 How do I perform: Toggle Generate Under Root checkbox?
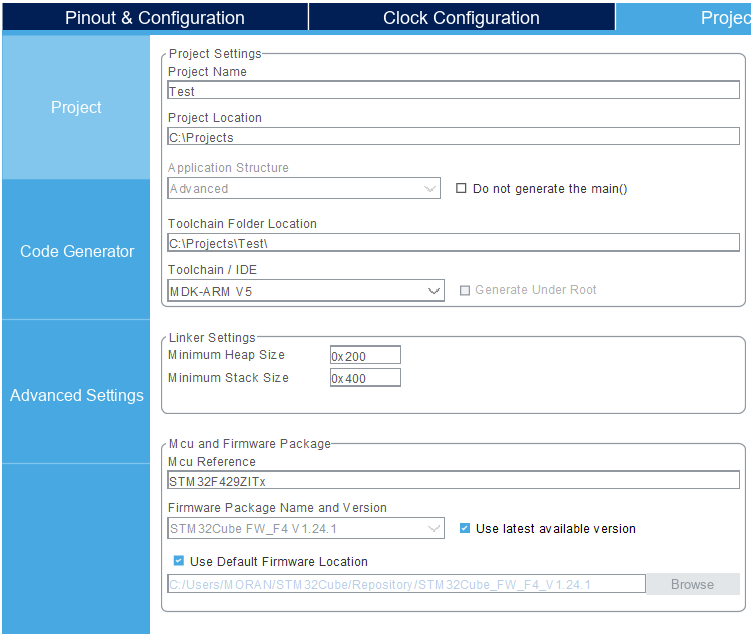[464, 290]
